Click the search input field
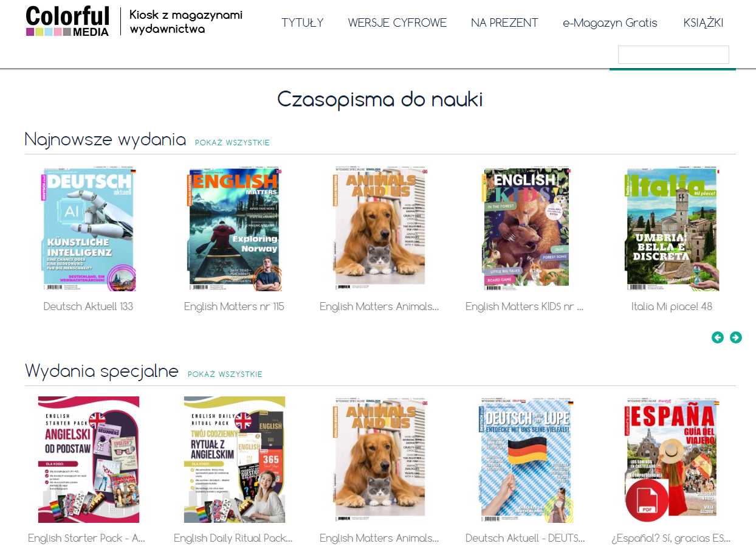 (x=673, y=55)
